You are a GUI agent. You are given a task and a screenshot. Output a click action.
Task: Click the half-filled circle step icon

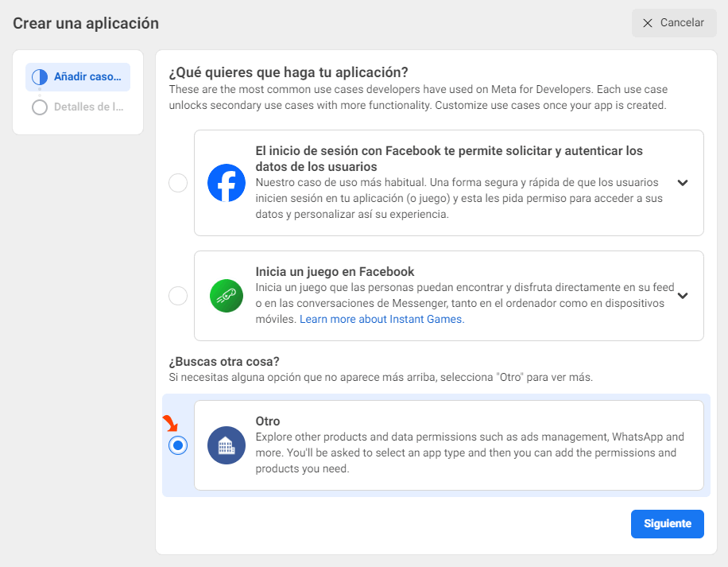coord(40,77)
